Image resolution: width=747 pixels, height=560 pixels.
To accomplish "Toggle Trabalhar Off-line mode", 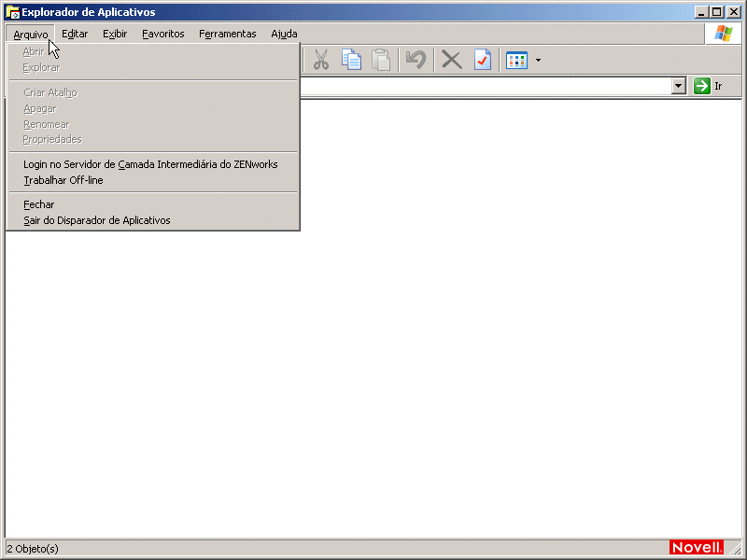I will tap(63, 180).
